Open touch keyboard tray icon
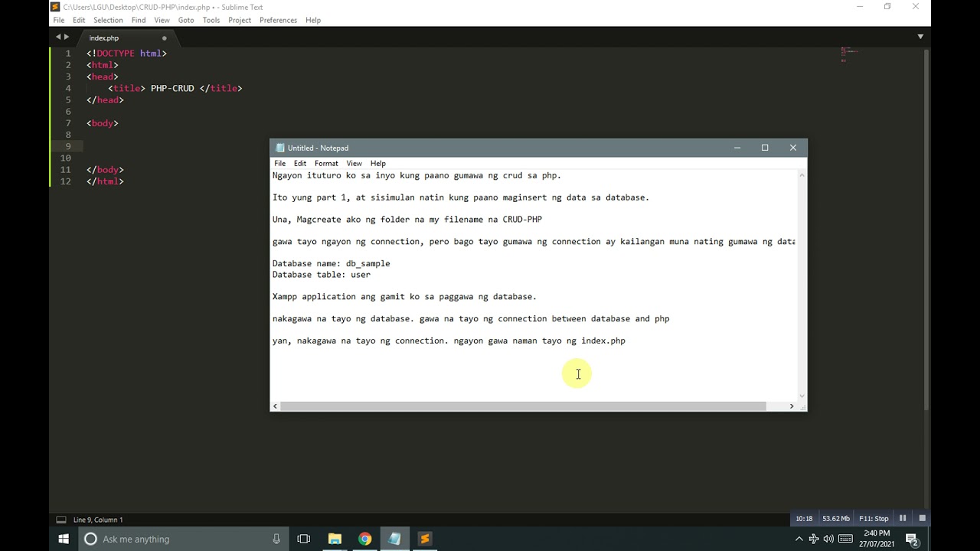 click(846, 539)
